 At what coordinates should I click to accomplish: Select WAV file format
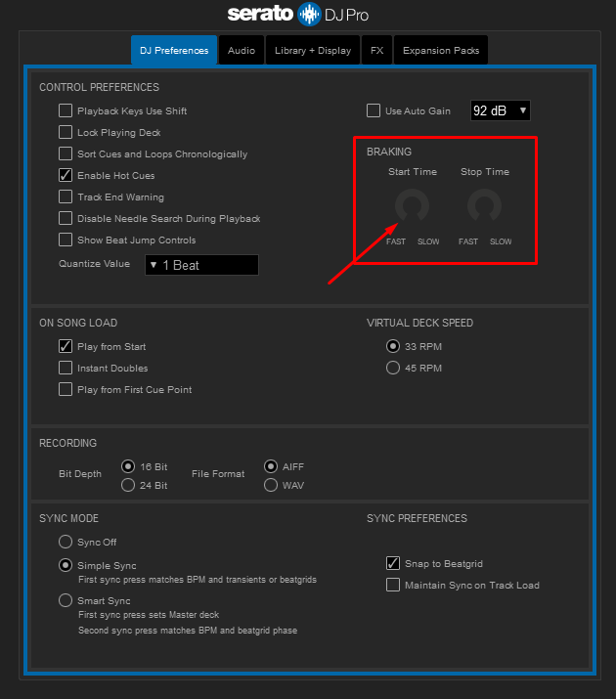point(271,485)
